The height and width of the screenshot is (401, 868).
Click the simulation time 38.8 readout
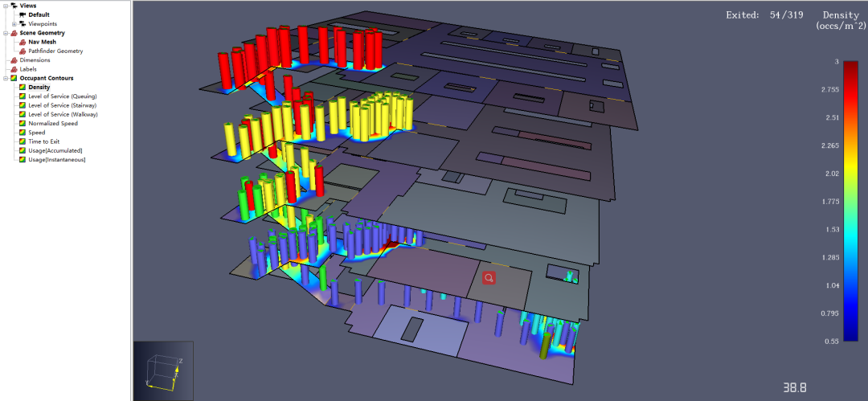tap(794, 387)
